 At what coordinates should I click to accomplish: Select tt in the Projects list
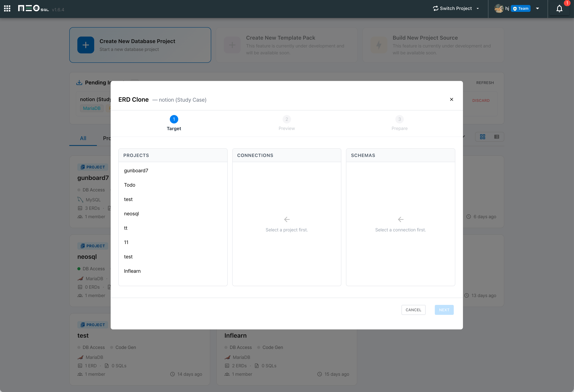click(173, 228)
